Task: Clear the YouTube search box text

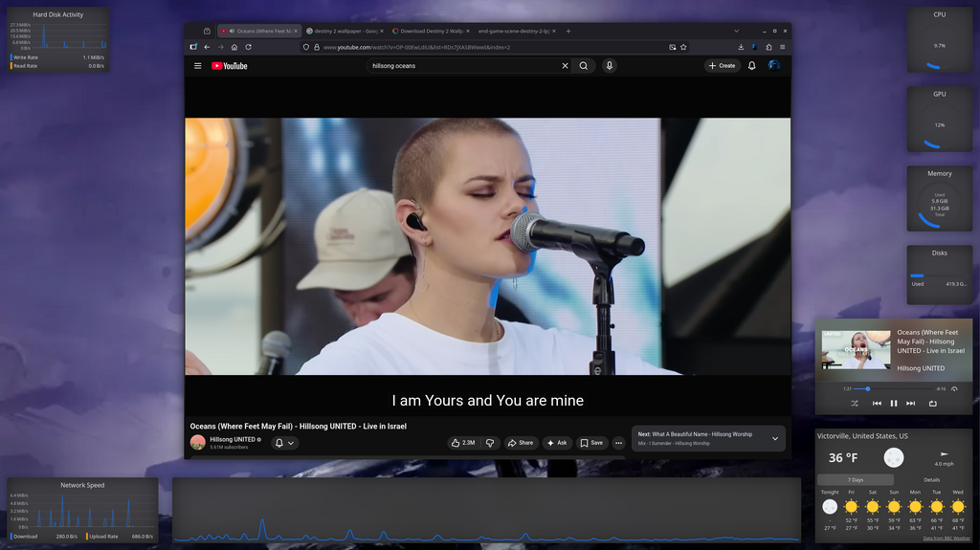Action: (565, 66)
